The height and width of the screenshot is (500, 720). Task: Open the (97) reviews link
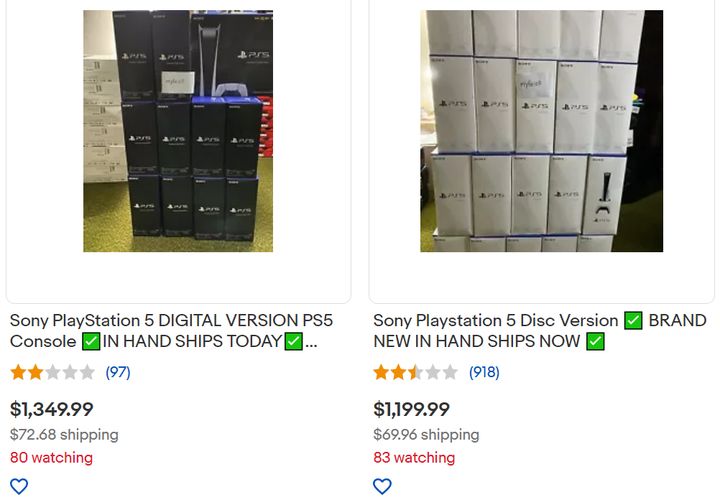point(118,373)
